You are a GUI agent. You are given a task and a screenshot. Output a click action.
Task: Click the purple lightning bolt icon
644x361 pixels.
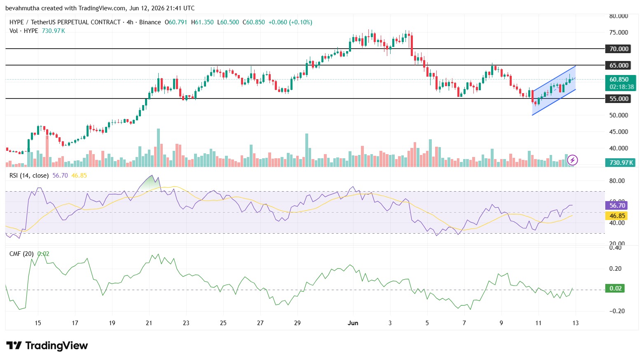pyautogui.click(x=572, y=160)
